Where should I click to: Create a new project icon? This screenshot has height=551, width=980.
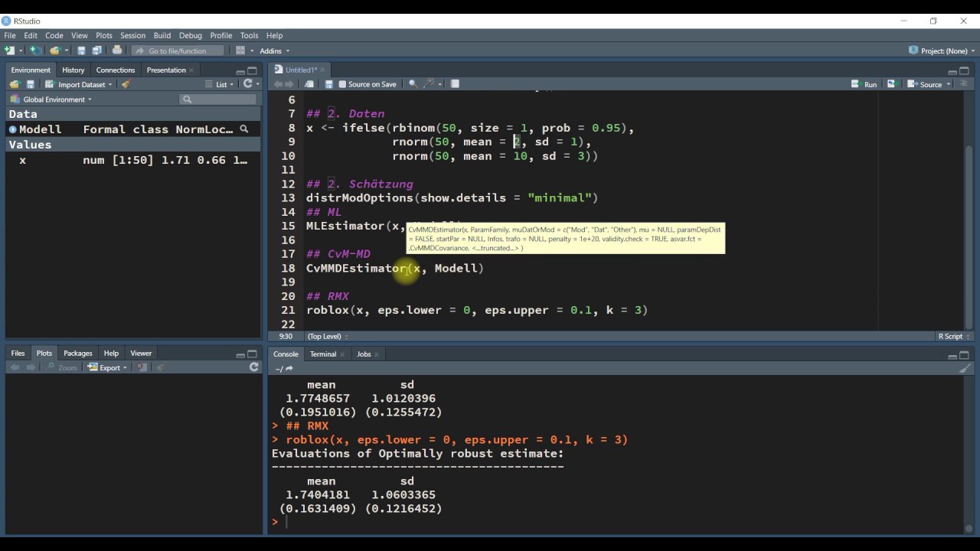click(35, 51)
